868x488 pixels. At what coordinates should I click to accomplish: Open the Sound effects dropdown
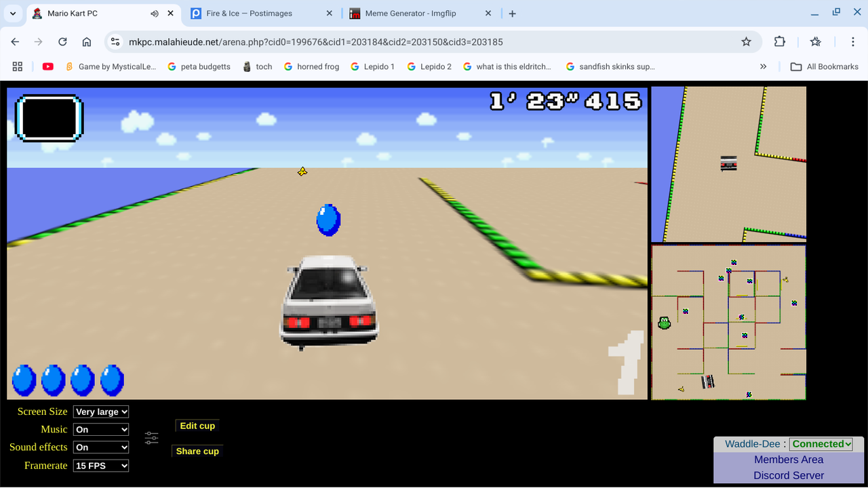tap(101, 447)
